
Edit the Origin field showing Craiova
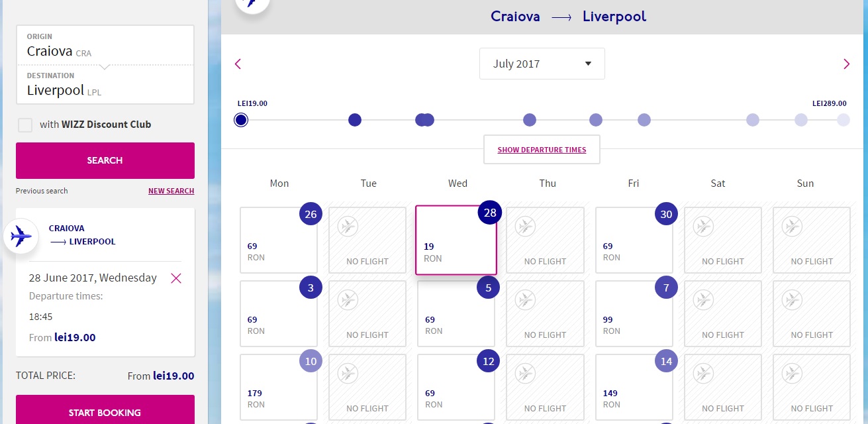(x=105, y=45)
